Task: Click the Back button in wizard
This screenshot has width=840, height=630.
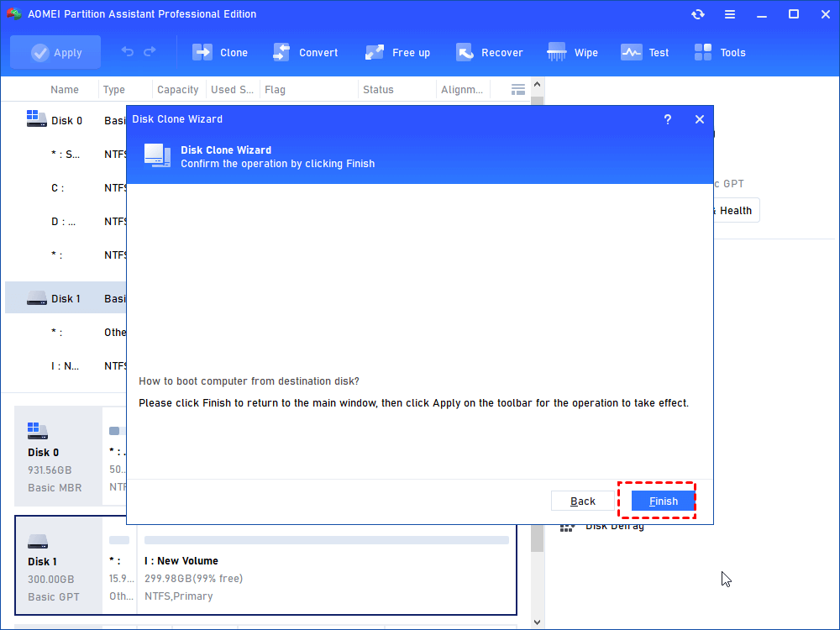Action: 582,501
